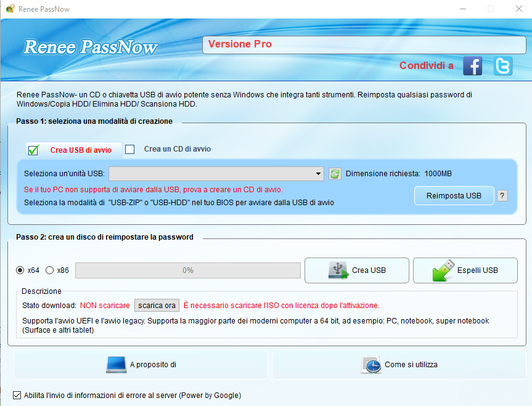Open the A proposito di section
This screenshot has height=406, width=532.
point(141,365)
